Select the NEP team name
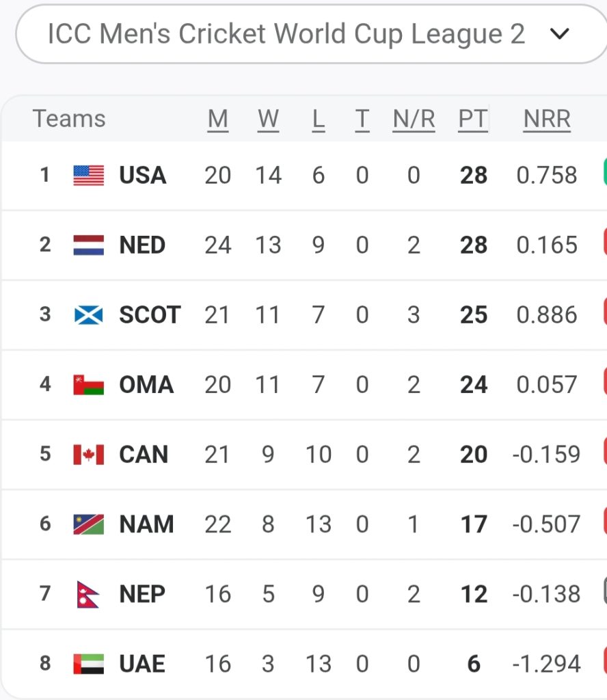Screen dimensions: 607x700 142,594
